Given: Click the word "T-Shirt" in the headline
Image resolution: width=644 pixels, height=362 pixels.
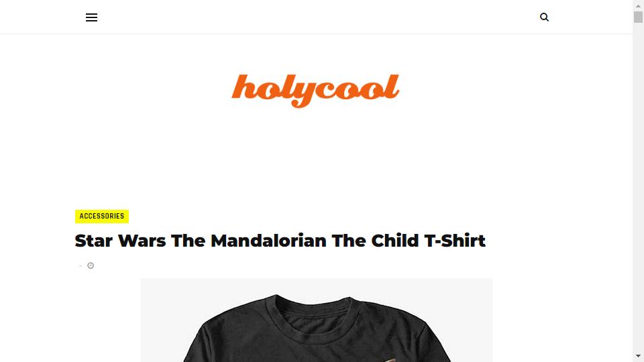Looking at the screenshot, I should (x=455, y=241).
